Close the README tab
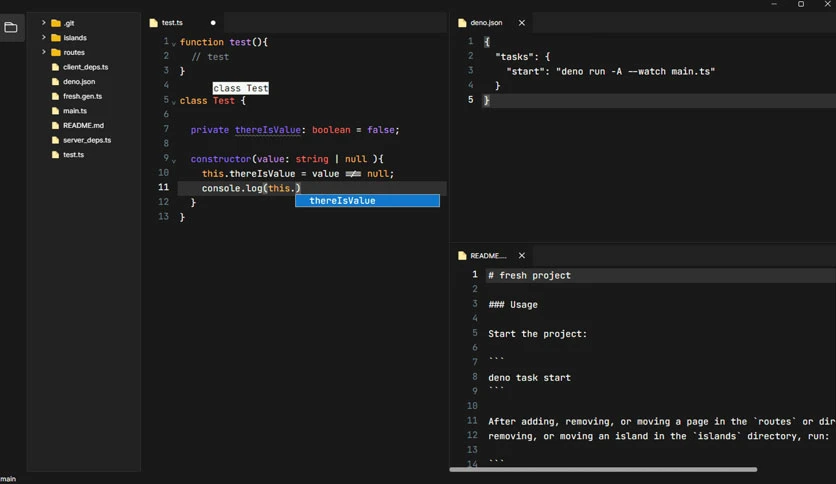This screenshot has width=836, height=484. [x=522, y=256]
